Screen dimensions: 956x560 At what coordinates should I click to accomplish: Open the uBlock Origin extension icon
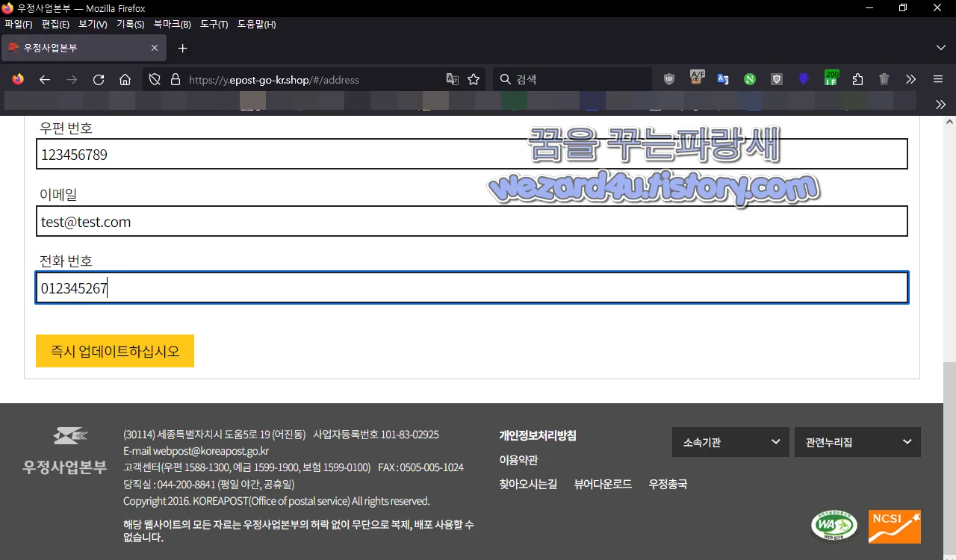(669, 78)
